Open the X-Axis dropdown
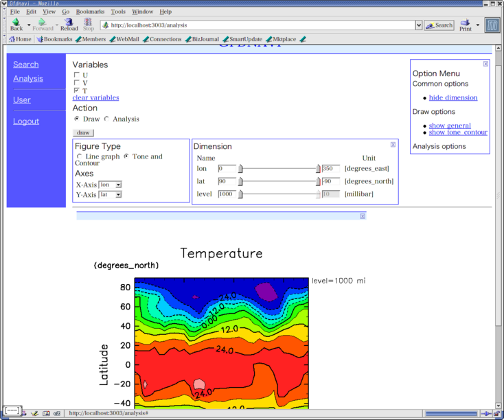Screen dimensions: 504x420 tap(119, 185)
